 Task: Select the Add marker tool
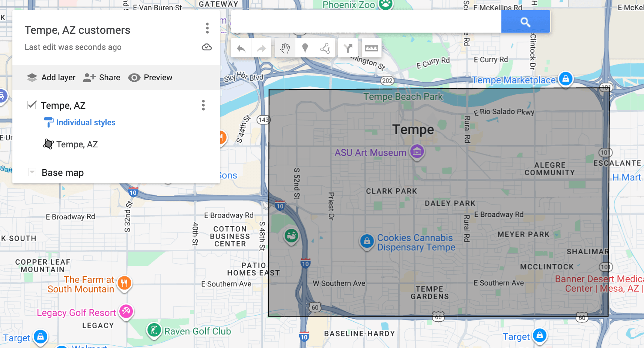point(305,48)
